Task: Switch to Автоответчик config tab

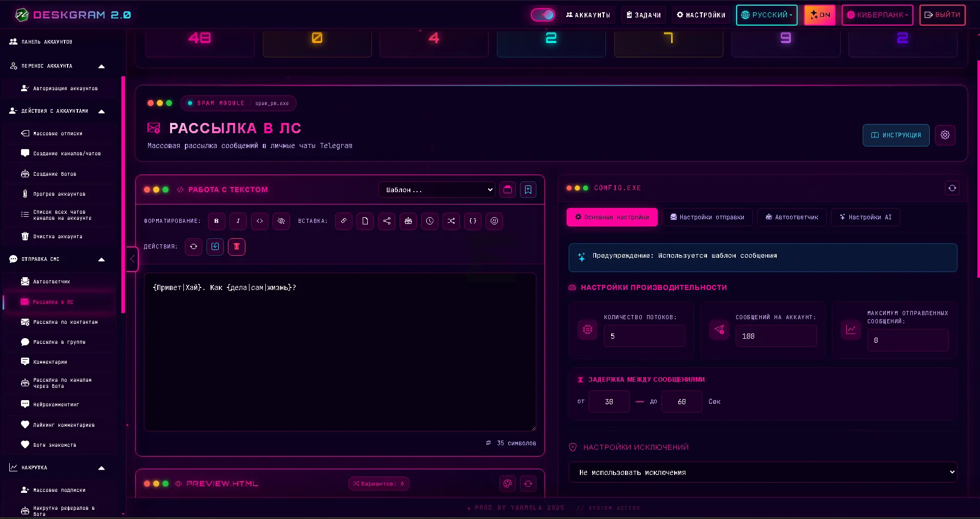Action: [792, 217]
